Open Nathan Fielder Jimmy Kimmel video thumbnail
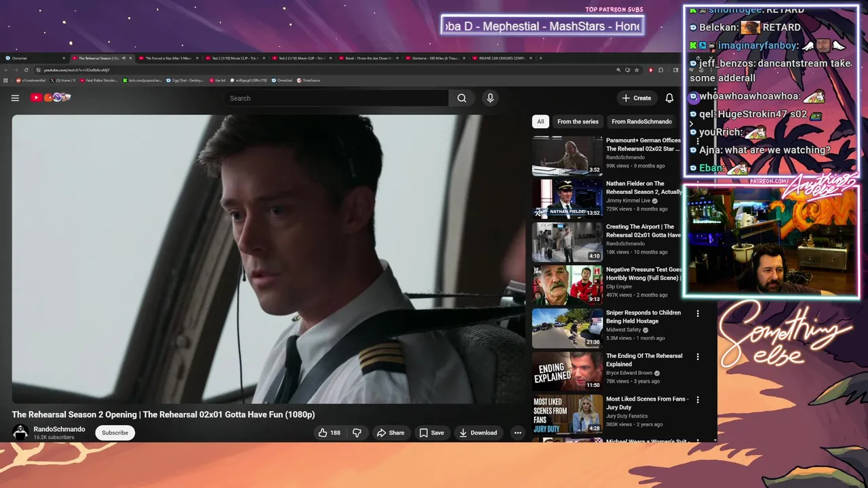The image size is (868, 488). (567, 199)
